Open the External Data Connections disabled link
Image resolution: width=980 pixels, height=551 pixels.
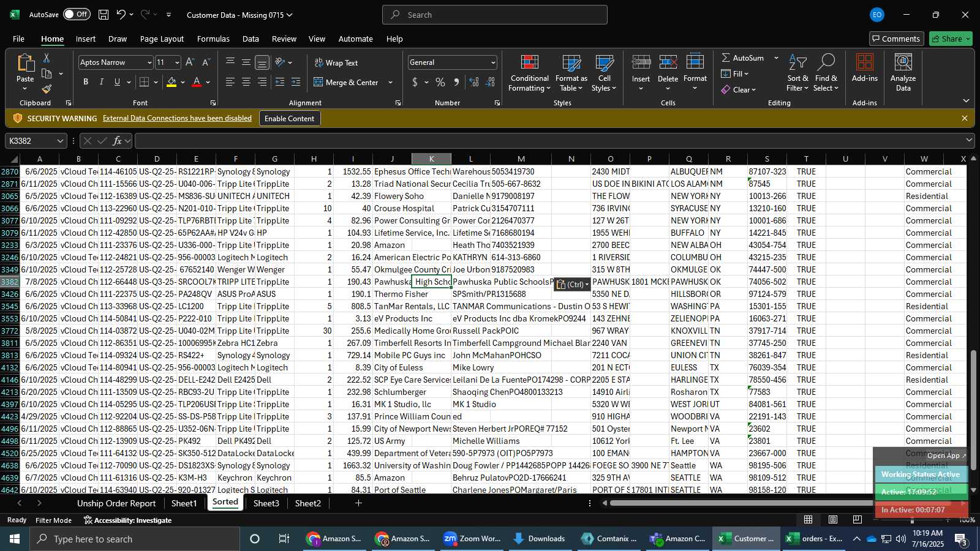pos(177,118)
